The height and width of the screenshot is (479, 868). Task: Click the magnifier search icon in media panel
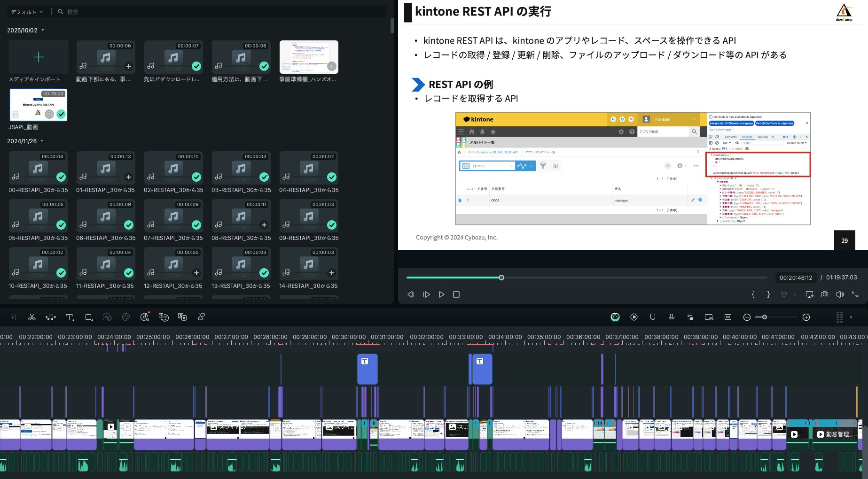point(61,12)
